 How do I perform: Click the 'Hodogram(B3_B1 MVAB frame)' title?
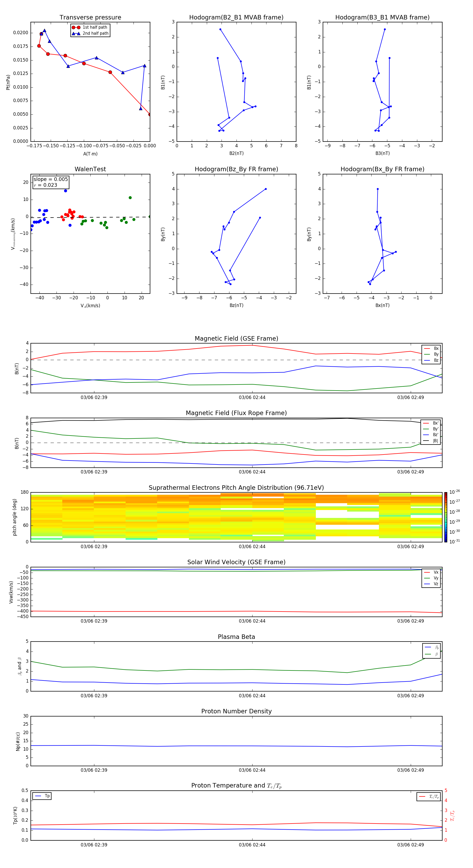click(382, 18)
